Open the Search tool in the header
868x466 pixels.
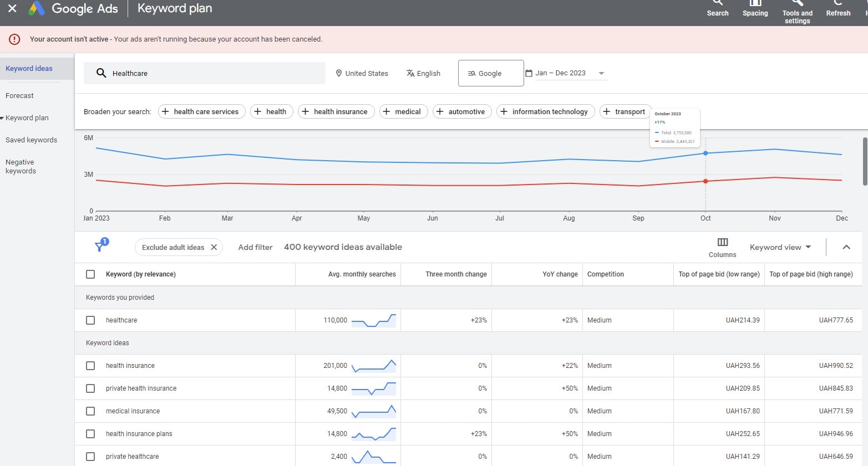[x=717, y=8]
